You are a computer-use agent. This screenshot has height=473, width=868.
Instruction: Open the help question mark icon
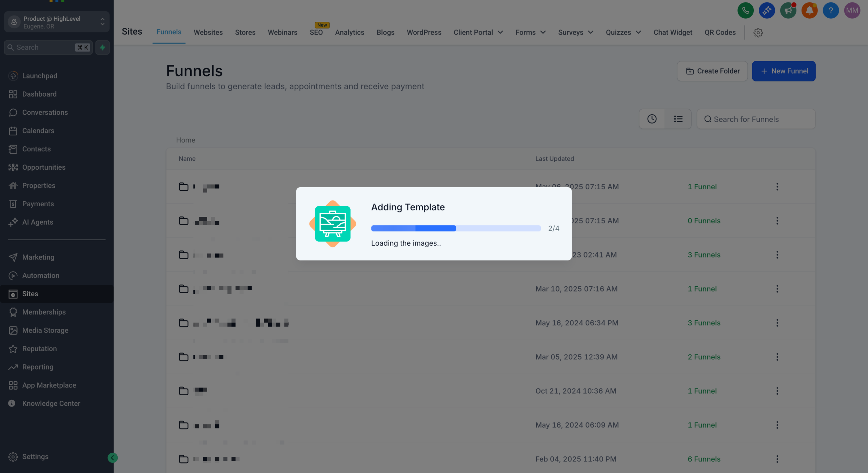tap(831, 10)
